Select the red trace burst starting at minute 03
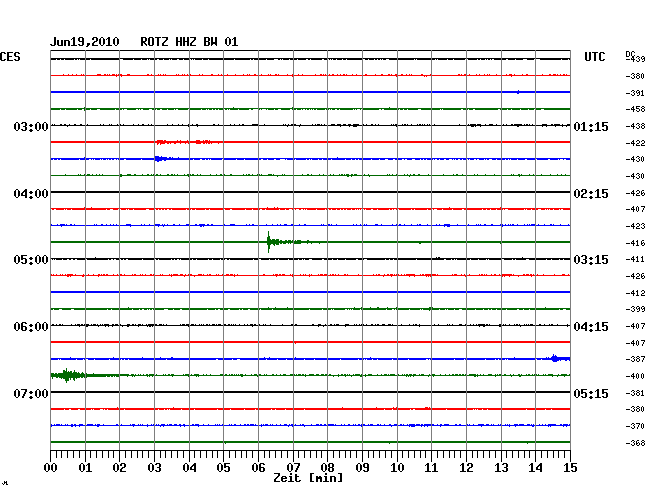650x494 pixels. [x=188, y=142]
